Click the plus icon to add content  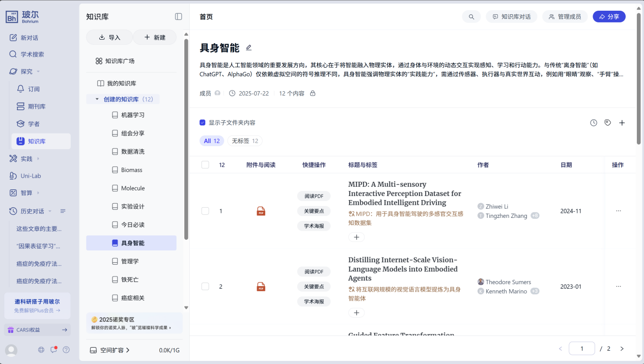[622, 123]
